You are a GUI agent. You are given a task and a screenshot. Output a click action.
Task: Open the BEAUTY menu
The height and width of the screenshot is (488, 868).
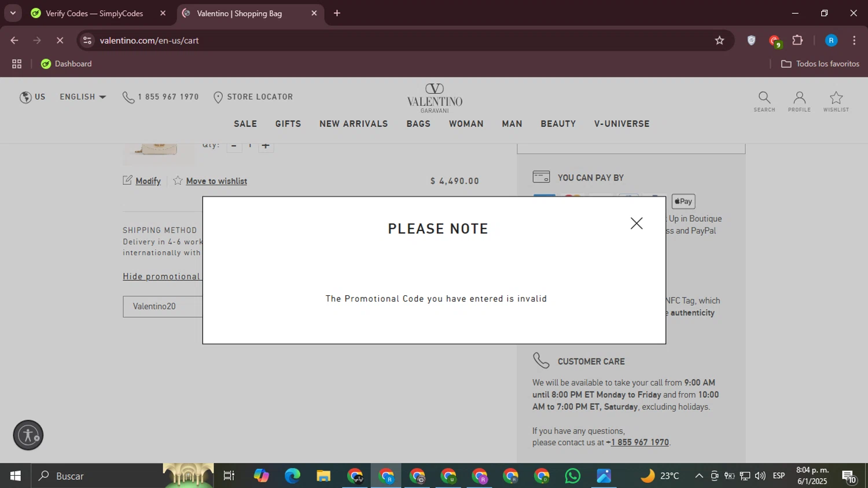[558, 124]
